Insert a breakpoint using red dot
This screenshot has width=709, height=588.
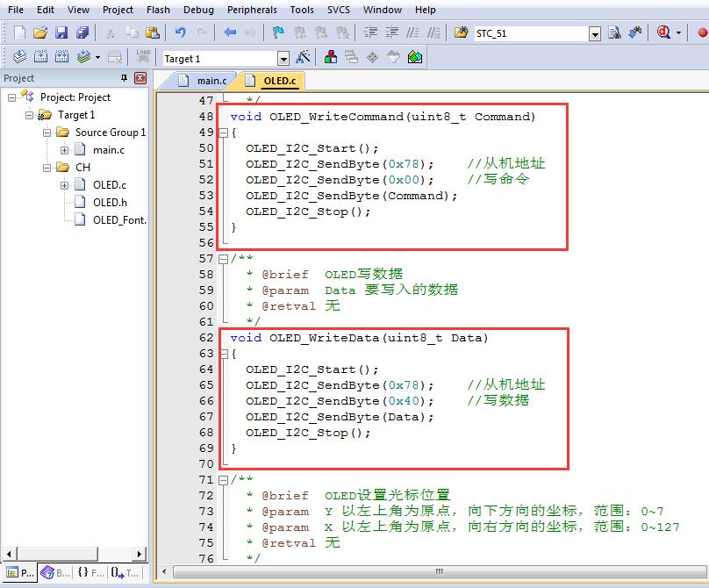coord(702,32)
